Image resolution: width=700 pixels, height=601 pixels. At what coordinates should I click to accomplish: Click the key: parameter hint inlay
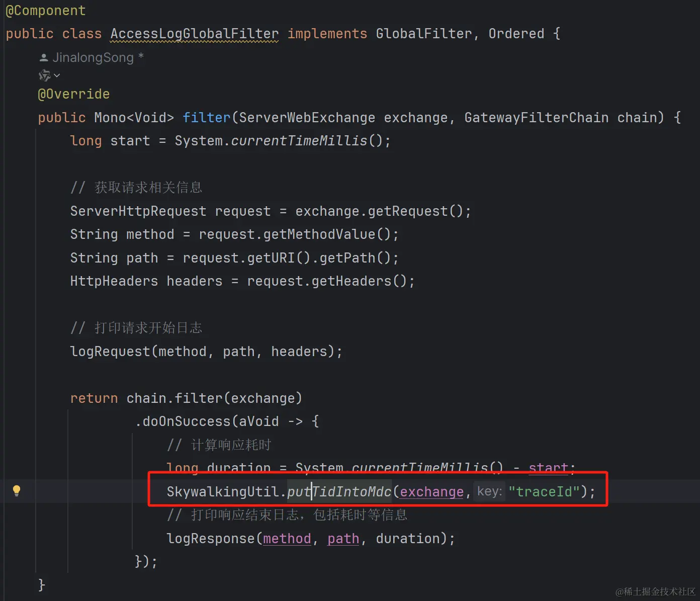pos(488,491)
